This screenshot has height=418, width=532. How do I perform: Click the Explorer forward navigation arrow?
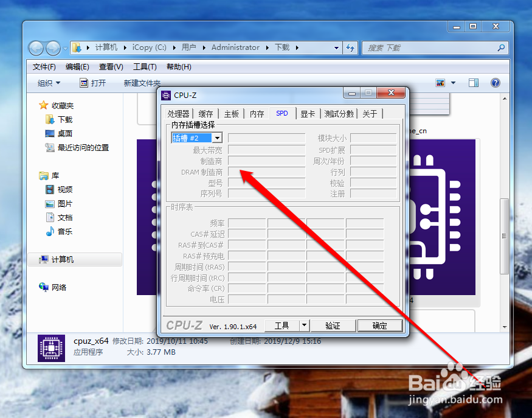click(54, 48)
